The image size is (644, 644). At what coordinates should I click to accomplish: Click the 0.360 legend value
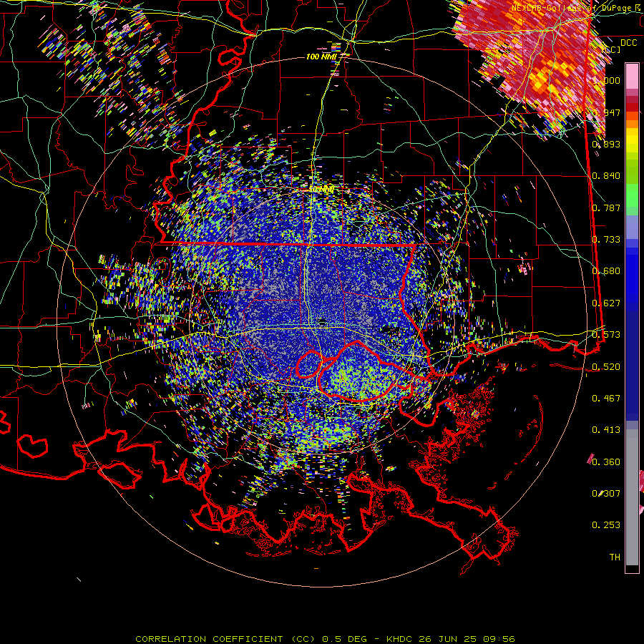(x=606, y=462)
